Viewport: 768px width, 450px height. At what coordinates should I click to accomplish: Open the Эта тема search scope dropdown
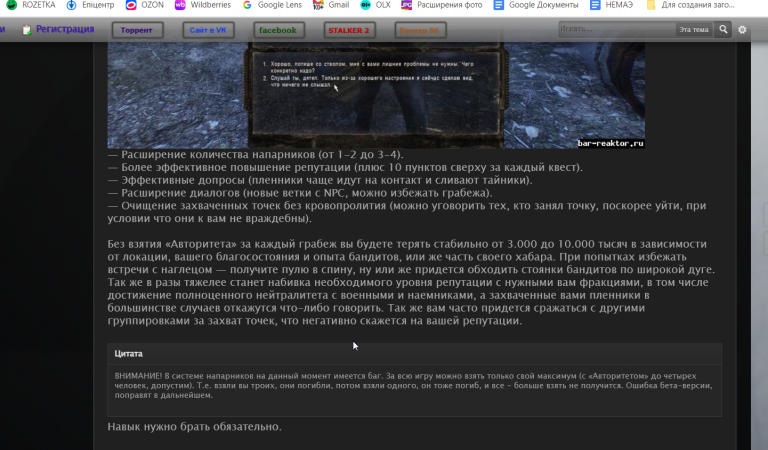pyautogui.click(x=694, y=29)
